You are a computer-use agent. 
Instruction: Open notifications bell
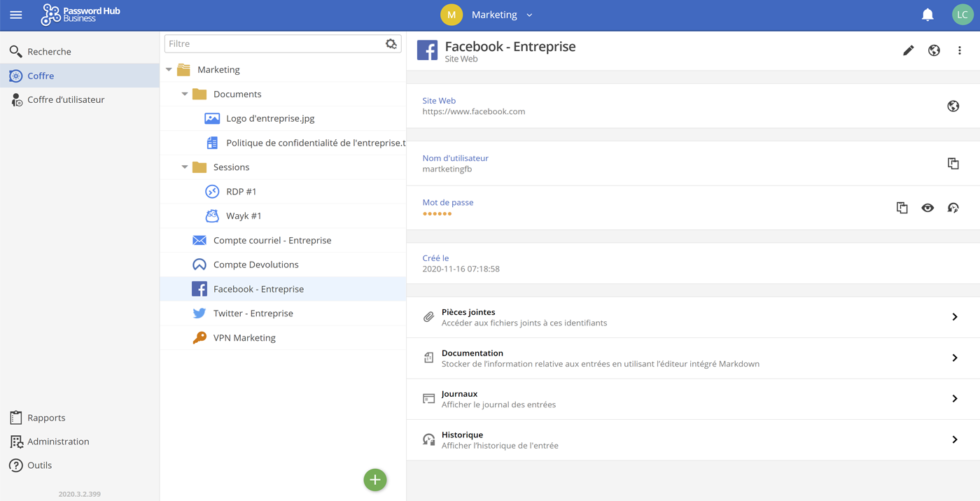tap(927, 15)
